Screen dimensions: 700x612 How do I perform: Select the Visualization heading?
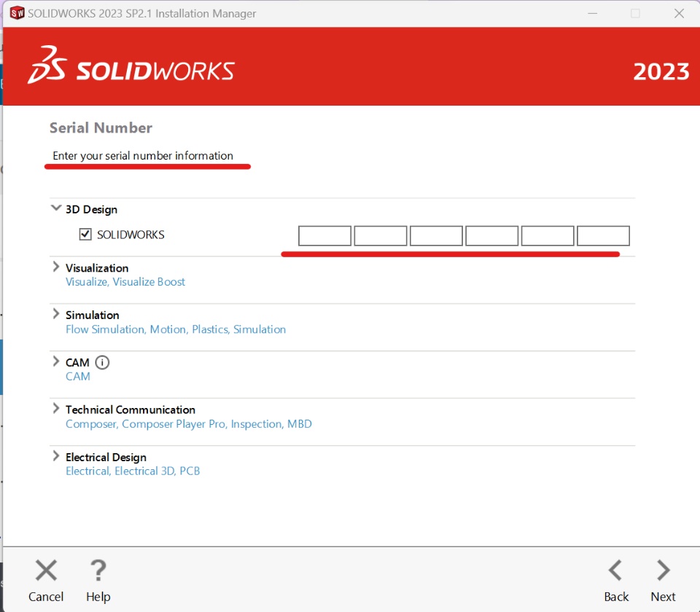coord(97,268)
